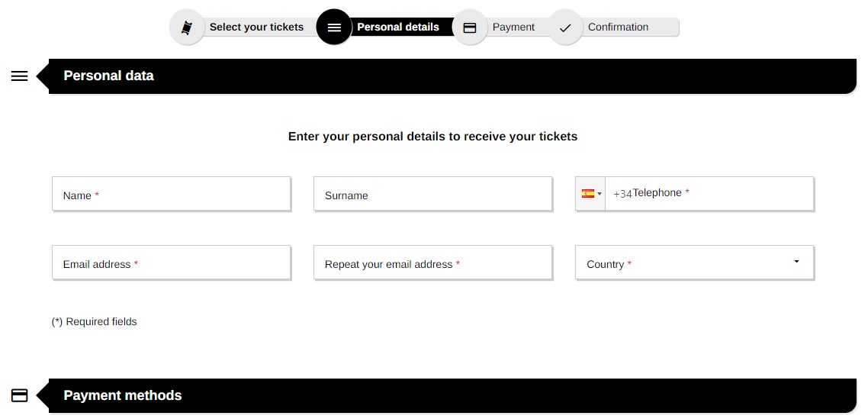Viewport: 868px width, 419px height.
Task: Expand the Country dropdown arrow
Action: coord(796,262)
